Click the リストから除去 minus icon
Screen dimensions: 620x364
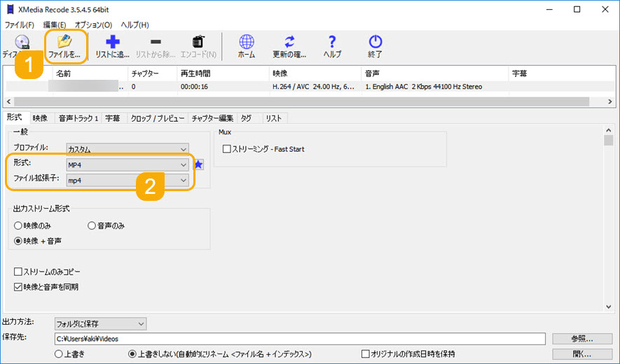click(x=156, y=46)
